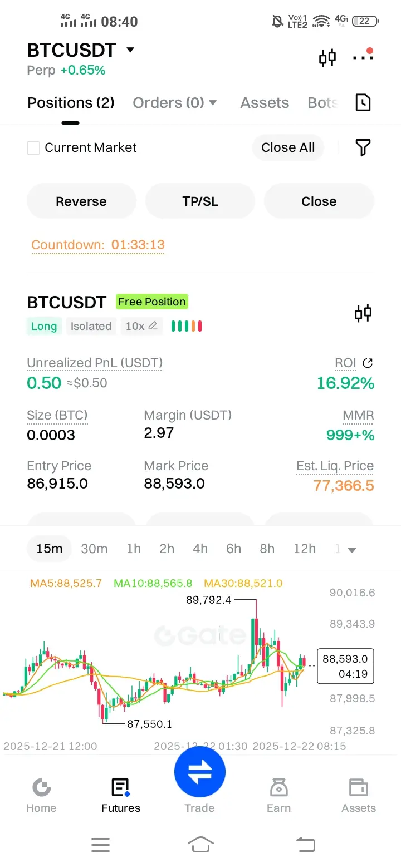The width and height of the screenshot is (401, 868).
Task: Expand the BTCUSDT pair dropdown arrow
Action: pos(130,50)
